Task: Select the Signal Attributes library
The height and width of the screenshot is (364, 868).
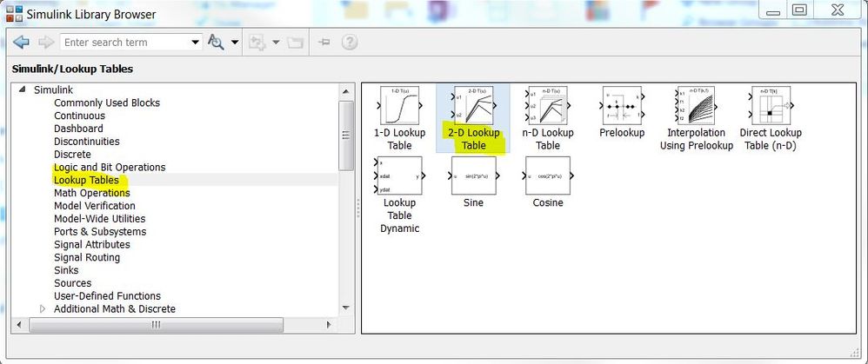Action: (92, 244)
